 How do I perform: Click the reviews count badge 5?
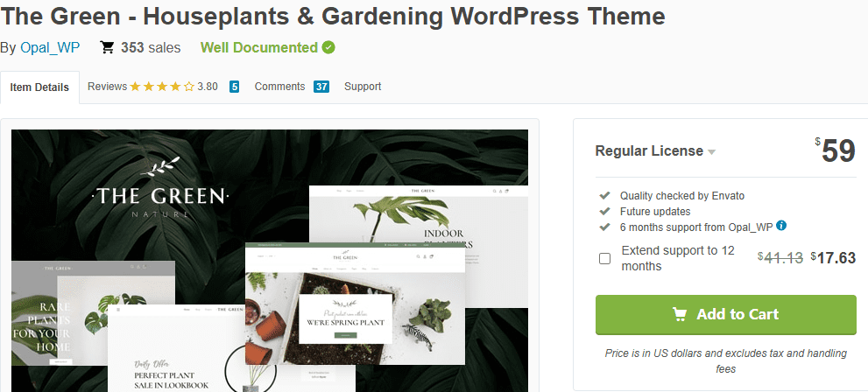(x=235, y=87)
